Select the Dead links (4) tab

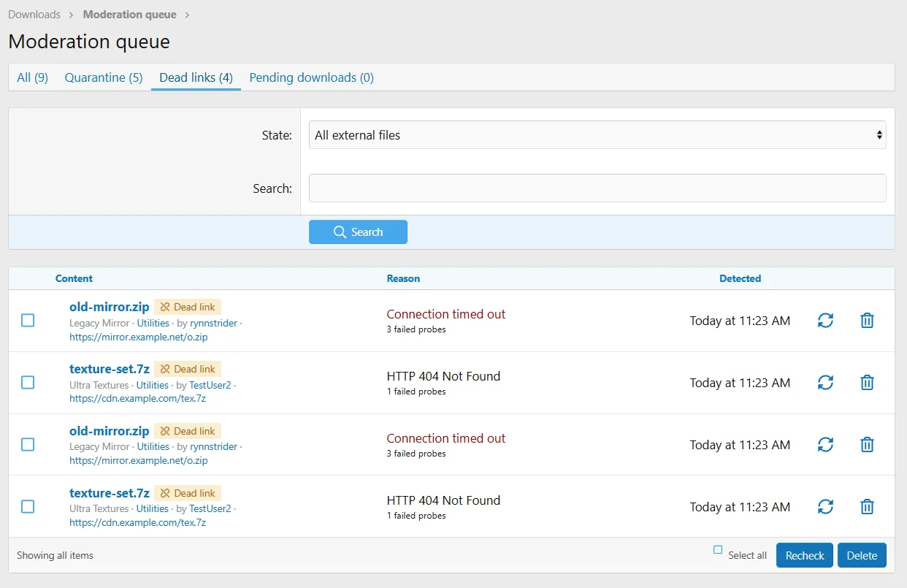coord(196,77)
